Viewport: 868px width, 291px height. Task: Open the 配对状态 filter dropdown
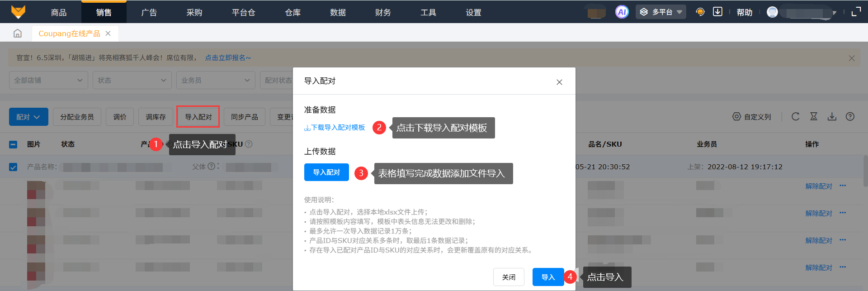click(277, 80)
